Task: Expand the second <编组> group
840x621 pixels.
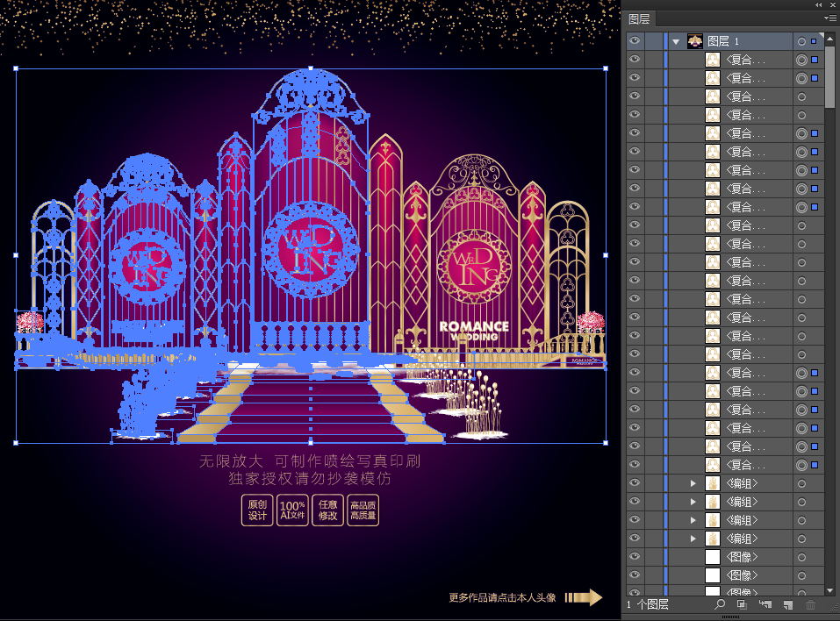Action: (x=693, y=502)
